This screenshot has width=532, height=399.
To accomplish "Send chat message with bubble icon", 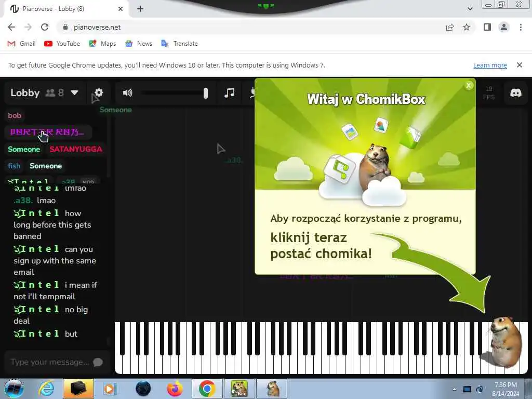I will pyautogui.click(x=98, y=362).
